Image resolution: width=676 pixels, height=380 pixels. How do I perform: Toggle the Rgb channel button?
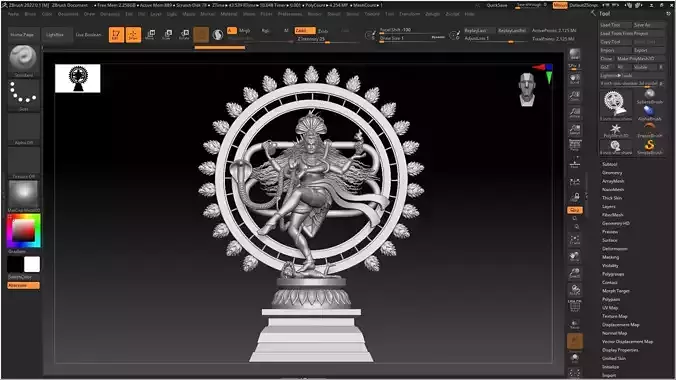click(x=265, y=31)
